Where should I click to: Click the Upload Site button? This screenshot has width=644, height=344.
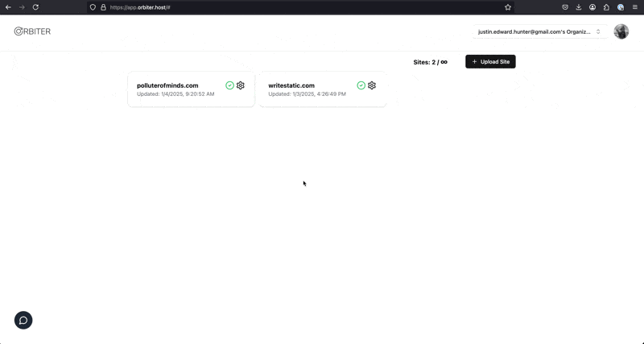coord(490,61)
